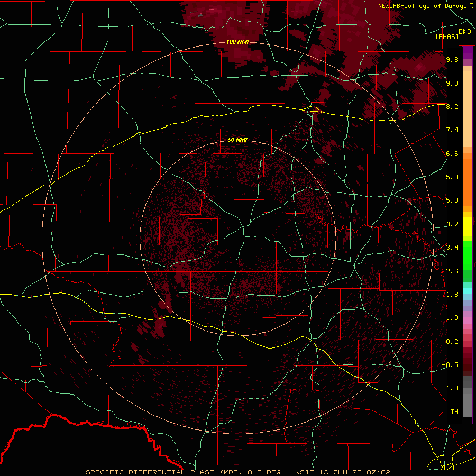Pick the pink segment of the color bar
Screen dimensions: 476x476
(467, 321)
